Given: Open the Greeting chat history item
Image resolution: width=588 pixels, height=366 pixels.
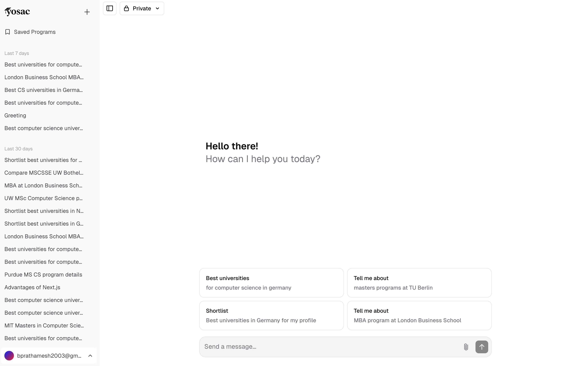Looking at the screenshot, I should [x=15, y=115].
